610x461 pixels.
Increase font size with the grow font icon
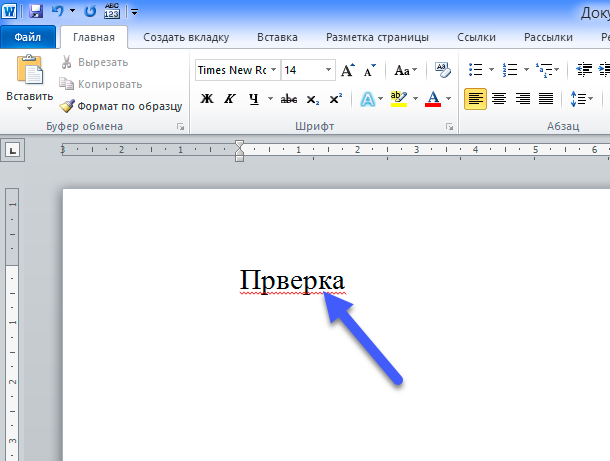pyautogui.click(x=348, y=70)
